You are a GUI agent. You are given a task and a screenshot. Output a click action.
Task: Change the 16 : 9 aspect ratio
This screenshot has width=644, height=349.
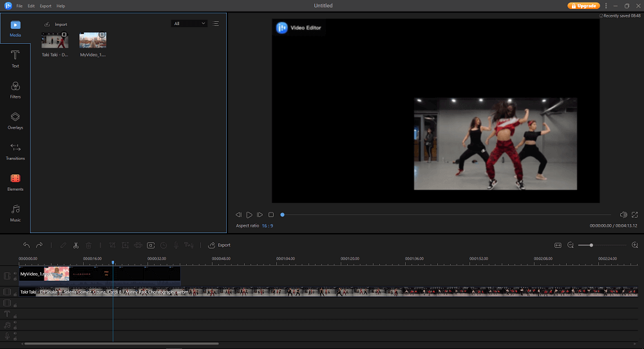(x=267, y=226)
